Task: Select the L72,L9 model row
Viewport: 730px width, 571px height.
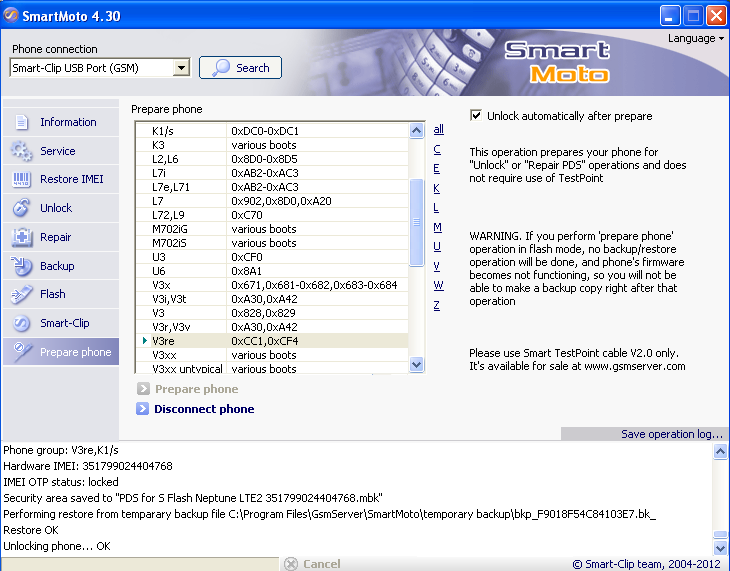Action: pos(272,215)
